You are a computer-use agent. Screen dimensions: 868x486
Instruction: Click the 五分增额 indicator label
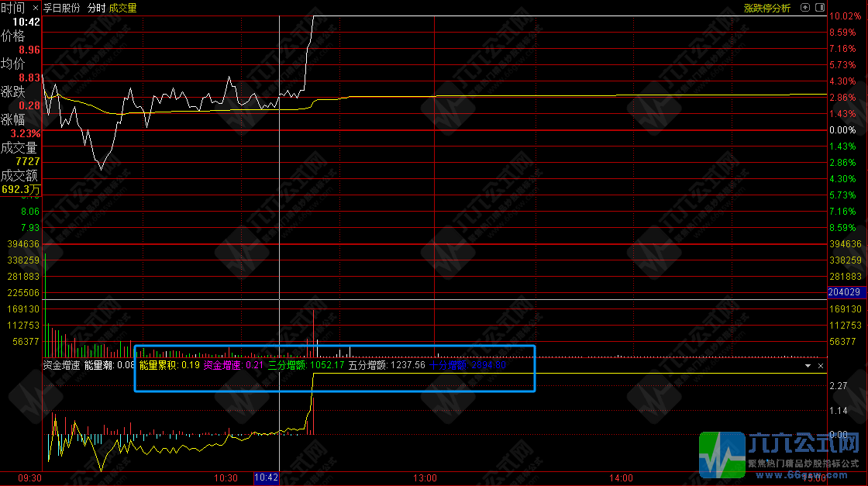click(368, 364)
